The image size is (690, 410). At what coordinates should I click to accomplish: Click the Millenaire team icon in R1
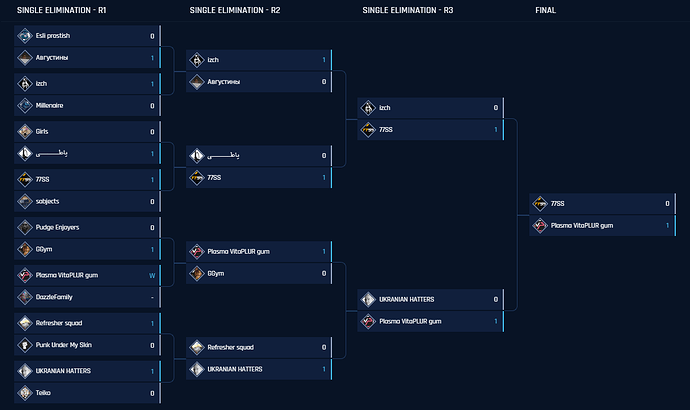(25, 106)
